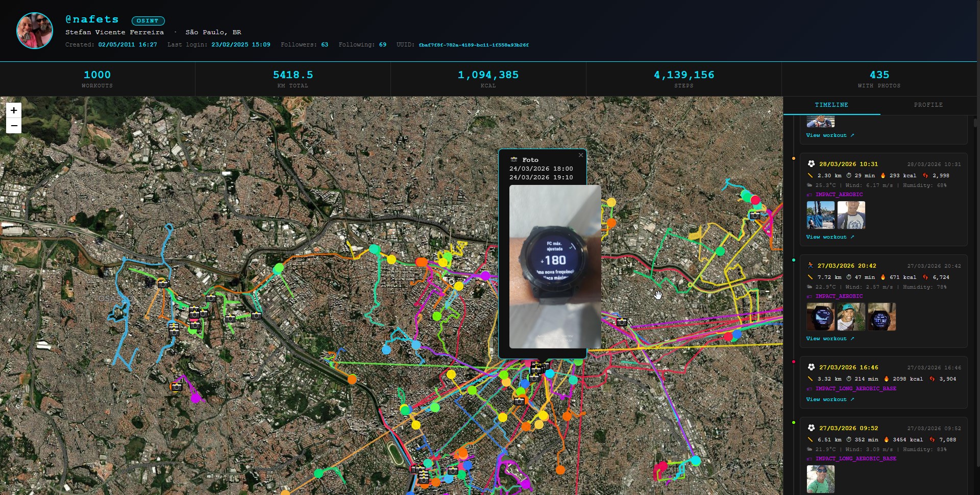Click the IMPACT_AEROBIC tag on 28/03/2026 10:31
Image resolution: width=980 pixels, height=495 pixels.
coord(839,195)
